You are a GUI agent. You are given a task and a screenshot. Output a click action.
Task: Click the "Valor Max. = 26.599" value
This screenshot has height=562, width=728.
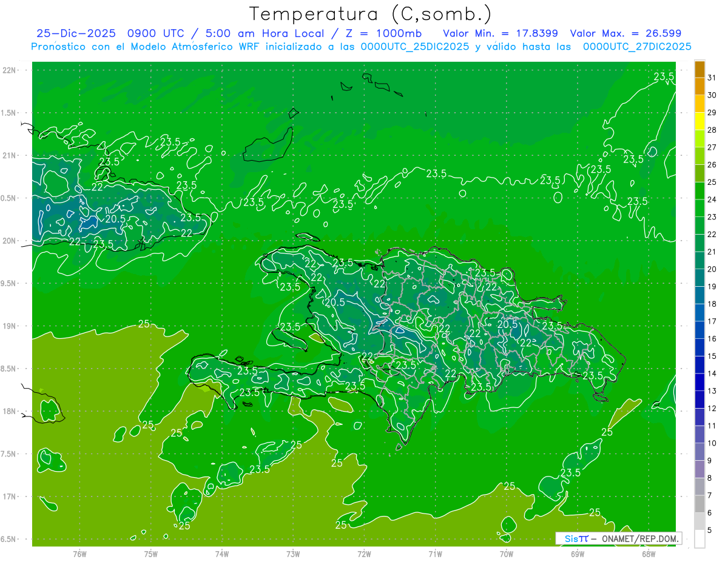(626, 33)
